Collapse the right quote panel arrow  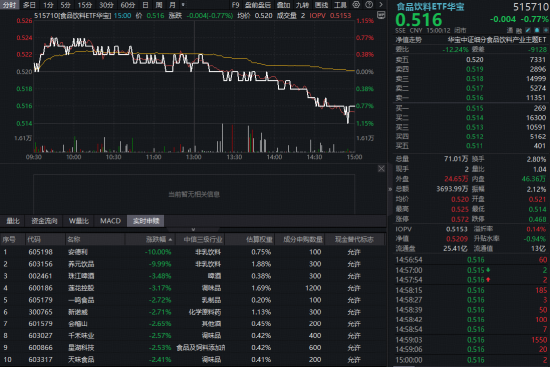(x=390, y=189)
